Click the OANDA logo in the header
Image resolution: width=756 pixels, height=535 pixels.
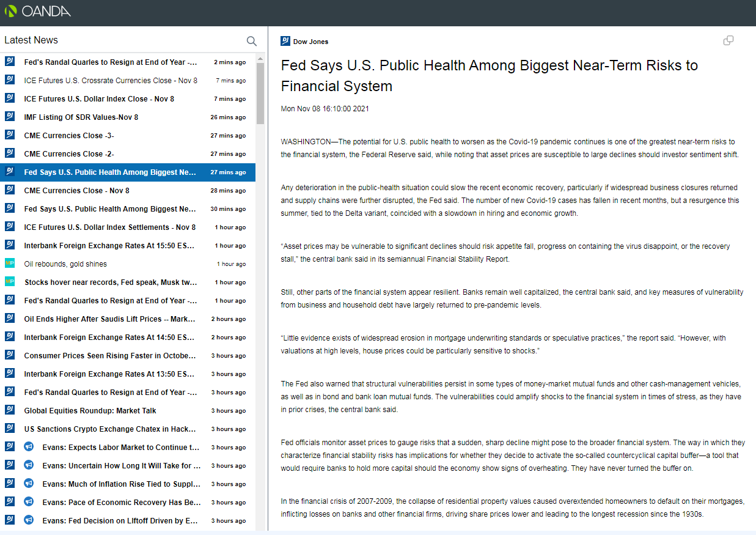(38, 11)
